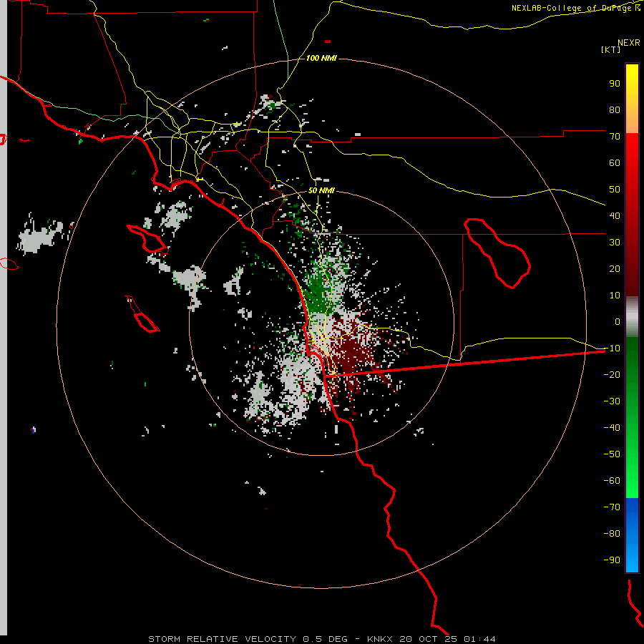This screenshot has width=644, height=644.
Task: Click the -70 value on velocity scale
Action: click(x=612, y=507)
